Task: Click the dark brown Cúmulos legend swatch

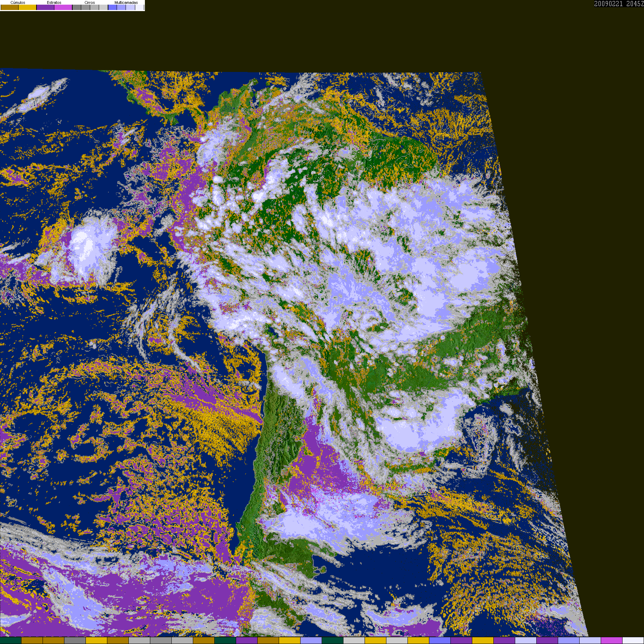Action: click(x=10, y=7)
